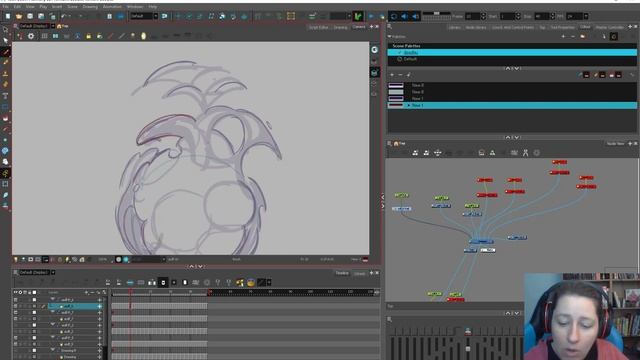Click the remove palette minus icon
The width and height of the screenshot is (640, 360).
pos(572,37)
